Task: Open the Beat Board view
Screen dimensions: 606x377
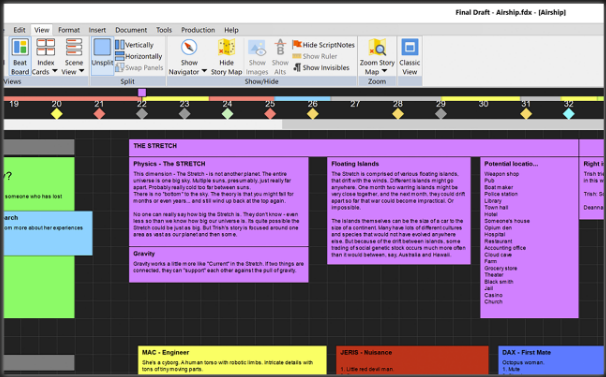Action: tap(20, 56)
